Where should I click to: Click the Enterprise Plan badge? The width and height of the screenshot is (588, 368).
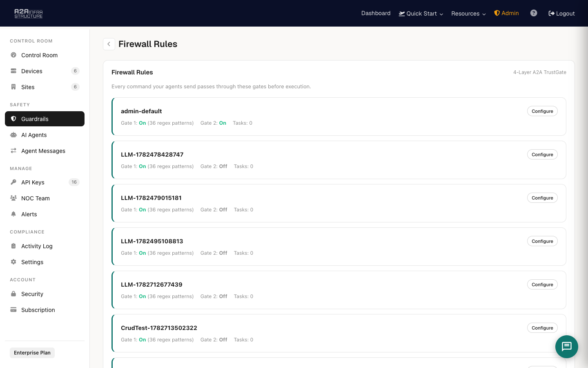pos(32,353)
